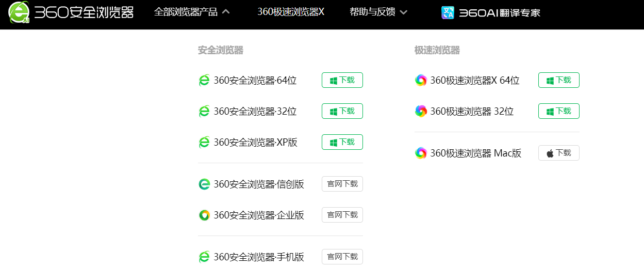This screenshot has height=266, width=644.
Task: Click 官网下载 for 企业版
Action: point(342,215)
